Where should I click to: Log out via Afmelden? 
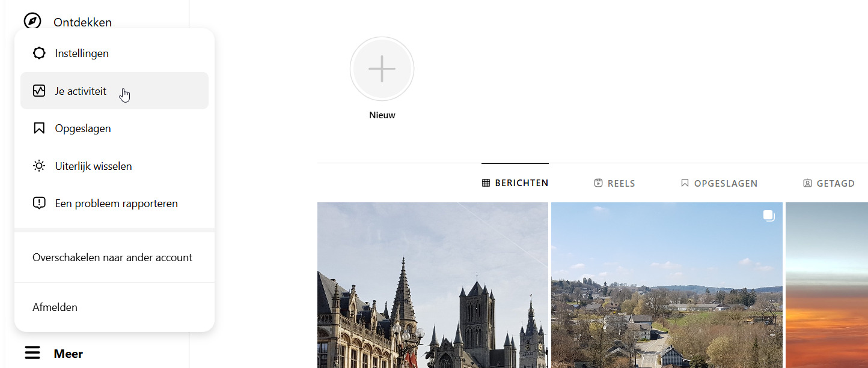pyautogui.click(x=55, y=307)
